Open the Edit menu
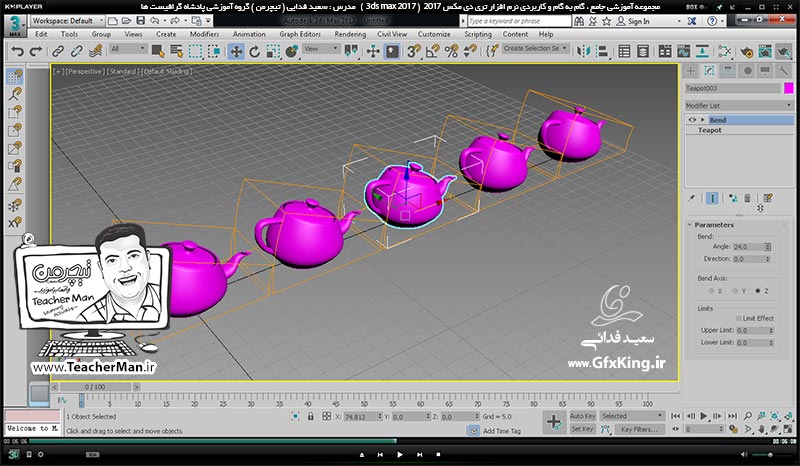Screen dimensions: 800x466 click(41, 34)
